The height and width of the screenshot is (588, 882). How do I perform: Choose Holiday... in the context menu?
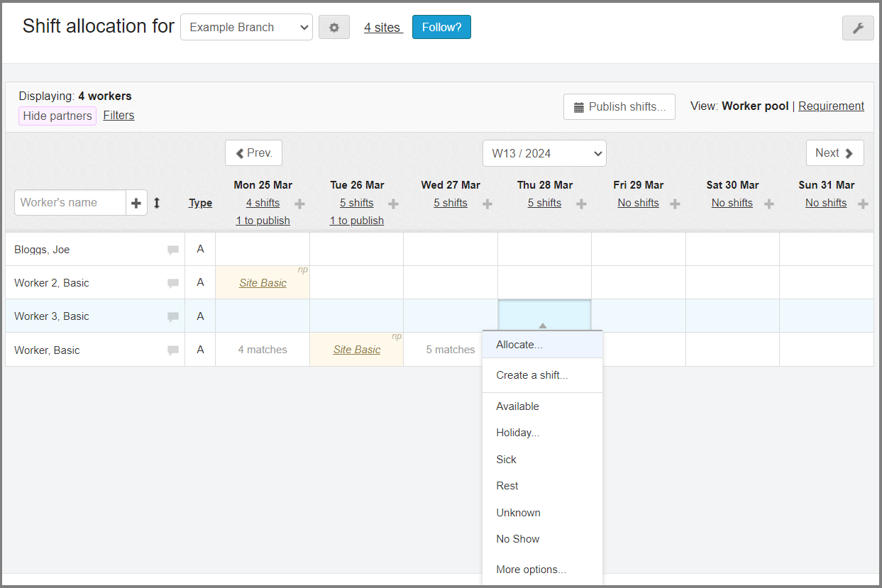click(x=517, y=433)
